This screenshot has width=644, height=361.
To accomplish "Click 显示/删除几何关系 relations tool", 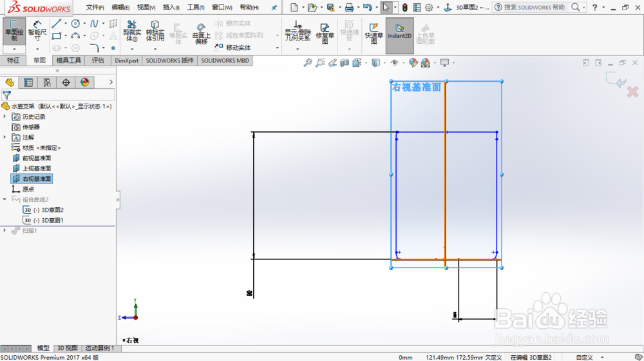I will [298, 32].
